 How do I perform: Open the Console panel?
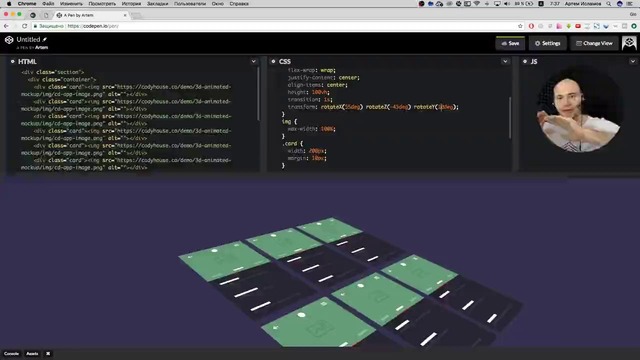(x=11, y=353)
